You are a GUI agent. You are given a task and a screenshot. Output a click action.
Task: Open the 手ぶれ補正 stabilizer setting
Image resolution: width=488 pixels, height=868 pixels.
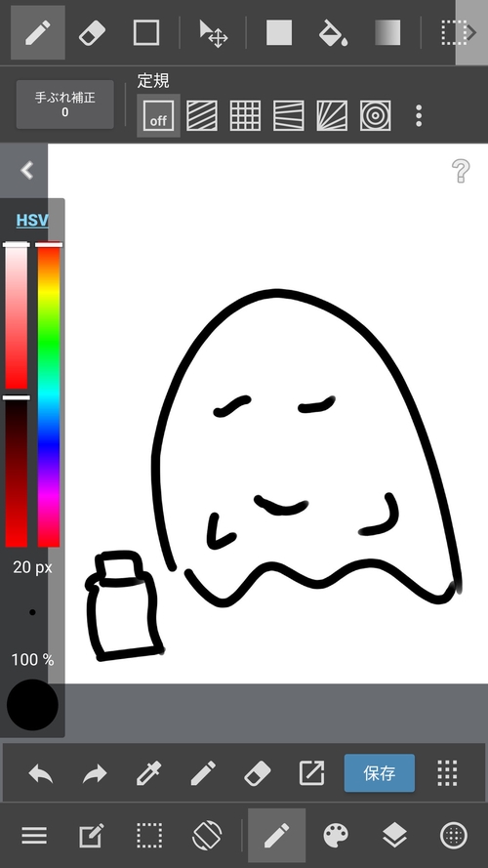64,104
